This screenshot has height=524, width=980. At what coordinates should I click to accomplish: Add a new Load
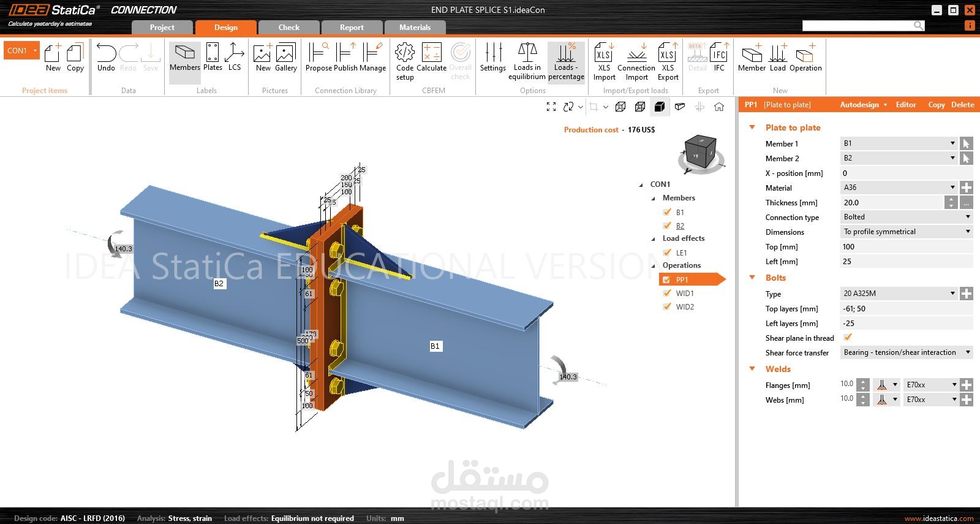(x=778, y=58)
